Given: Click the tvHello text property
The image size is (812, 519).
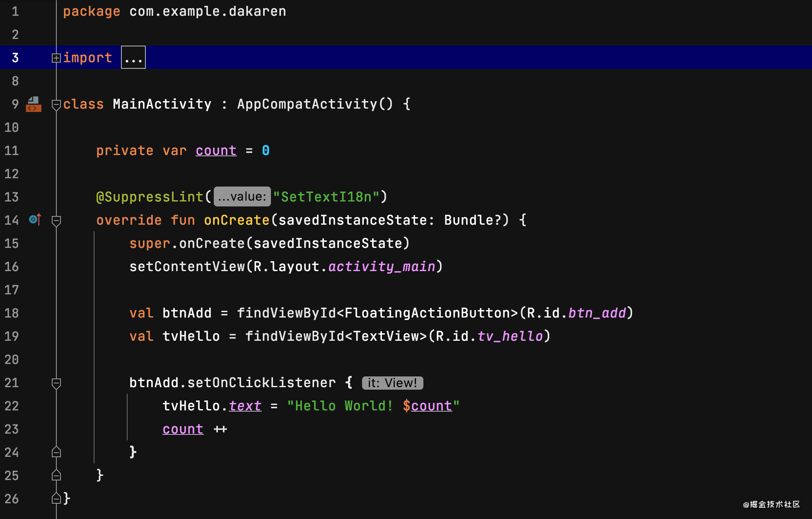Looking at the screenshot, I should (x=245, y=406).
